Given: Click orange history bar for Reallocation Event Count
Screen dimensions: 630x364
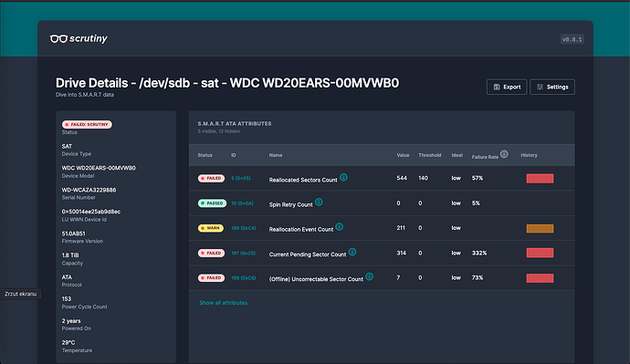Looking at the screenshot, I should coord(540,228).
